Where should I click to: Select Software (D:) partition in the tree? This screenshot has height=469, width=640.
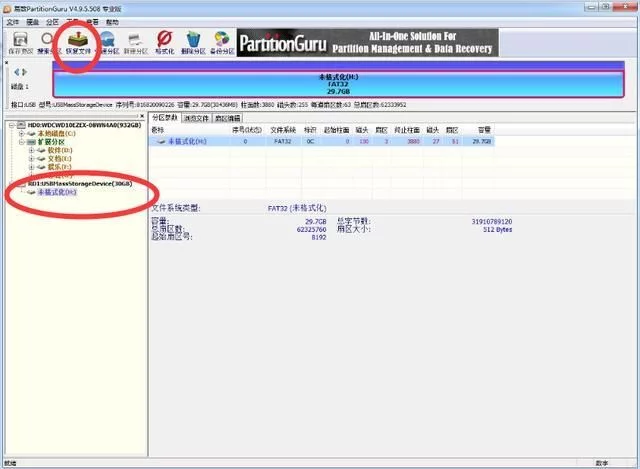pyautogui.click(x=60, y=150)
